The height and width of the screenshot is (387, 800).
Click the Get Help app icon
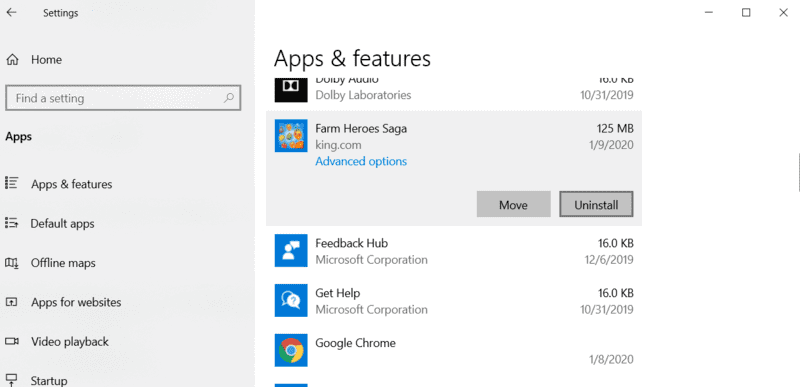[x=291, y=300]
